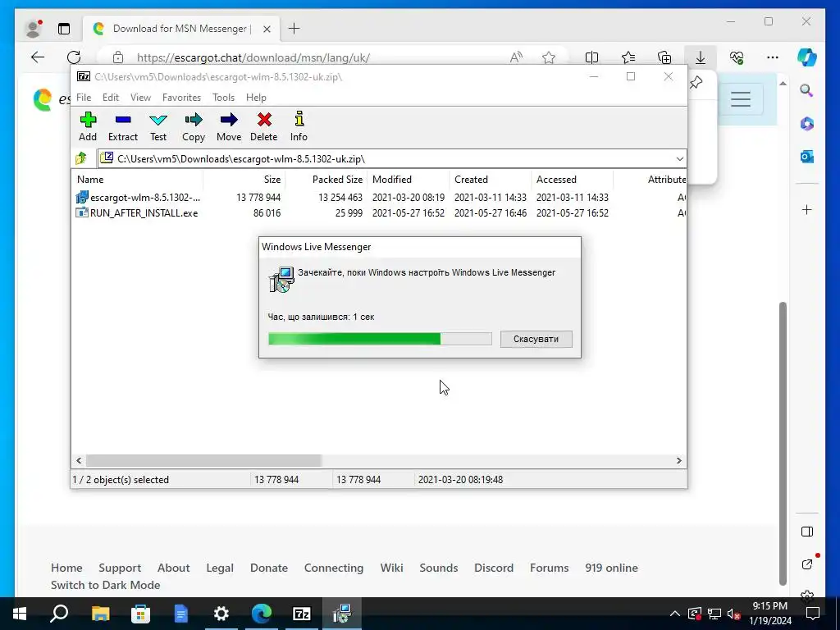Open a new browser tab
Viewport: 840px width, 630px height.
[x=294, y=29]
